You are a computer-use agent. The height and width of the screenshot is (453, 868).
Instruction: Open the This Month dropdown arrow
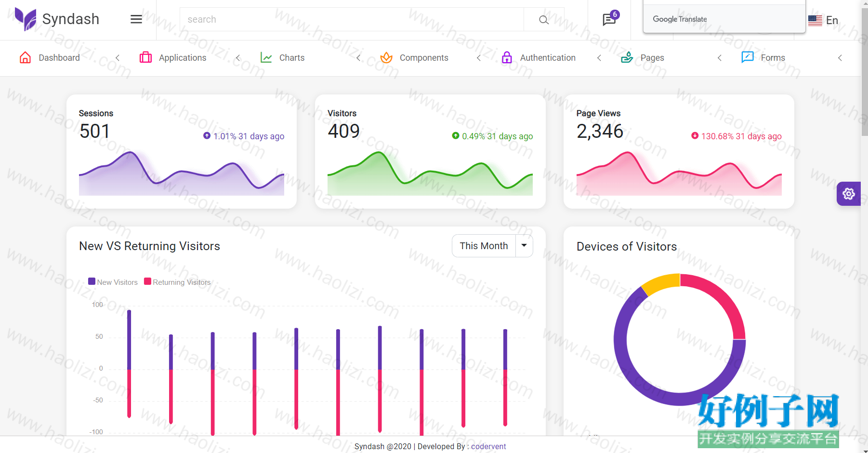pyautogui.click(x=524, y=246)
